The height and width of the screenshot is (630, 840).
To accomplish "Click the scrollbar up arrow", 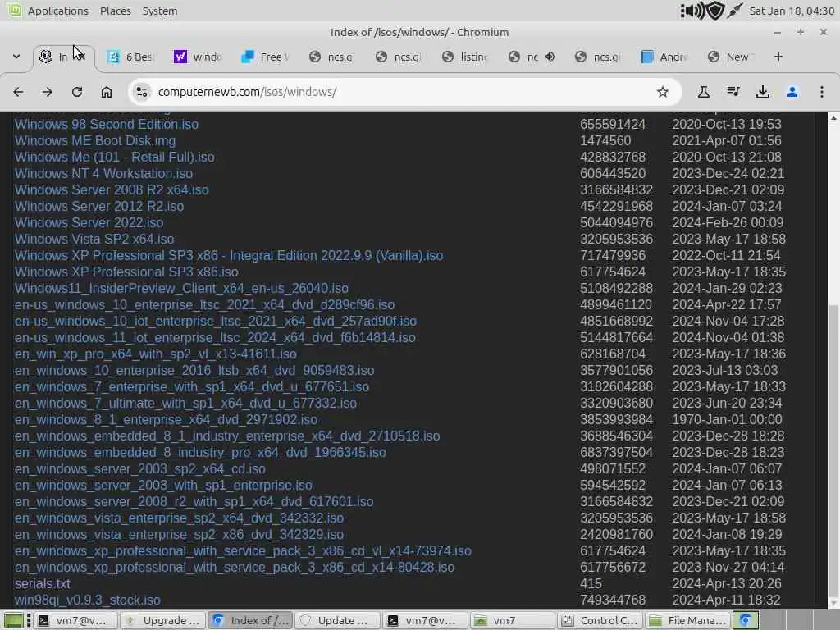I will [x=833, y=117].
